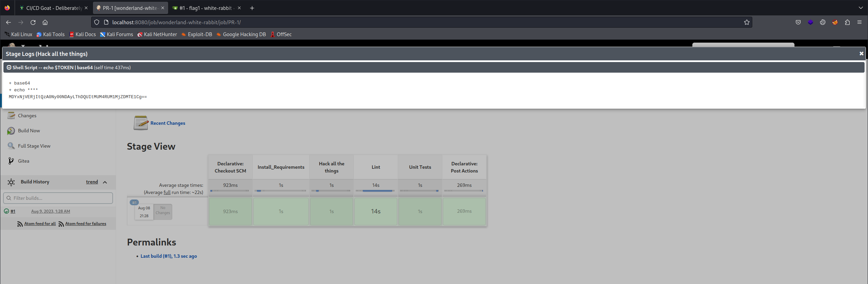Screen dimensions: 868x284
Task: Subscribe to Atom feed for failures
Action: pos(85,224)
